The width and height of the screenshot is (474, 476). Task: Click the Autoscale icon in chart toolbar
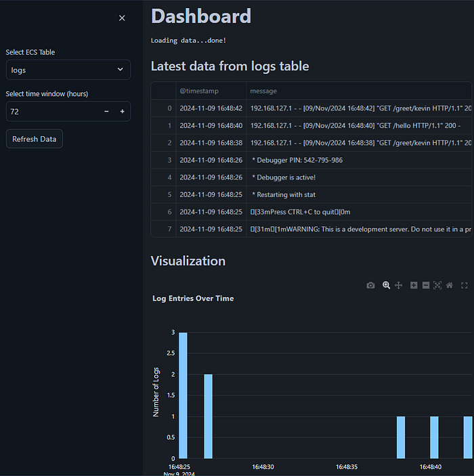coord(437,286)
